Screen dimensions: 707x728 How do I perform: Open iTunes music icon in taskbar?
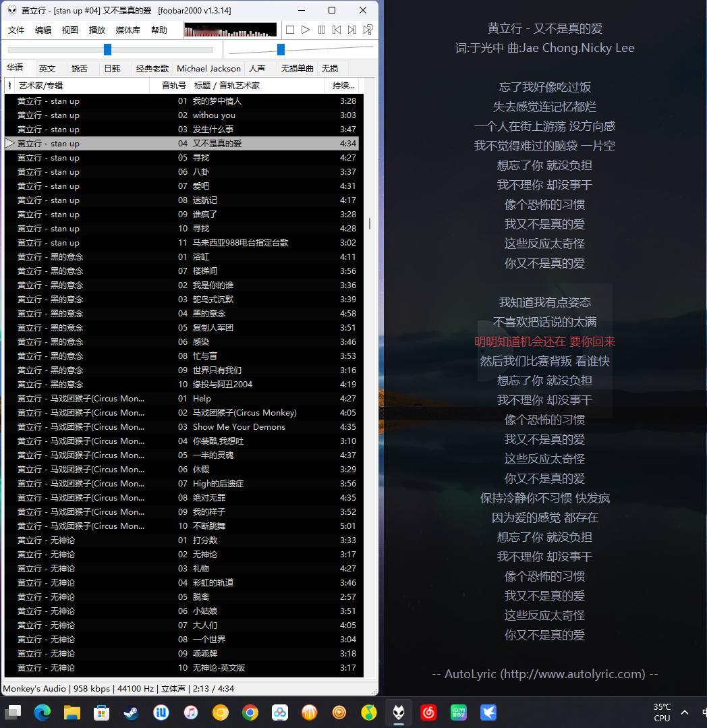pyautogui.click(x=191, y=712)
